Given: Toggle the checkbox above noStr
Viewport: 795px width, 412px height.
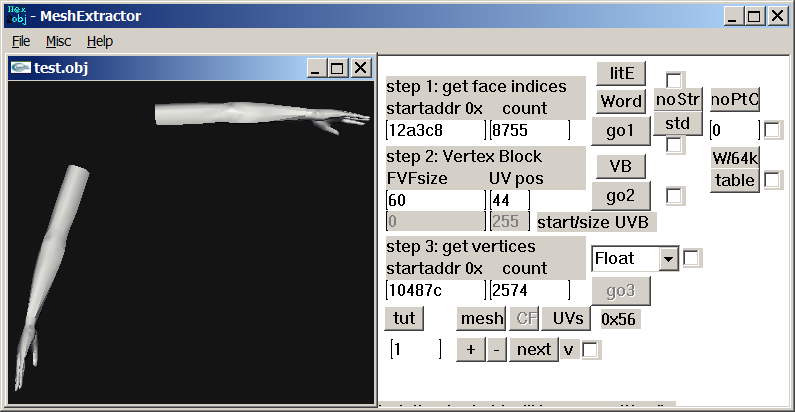Looking at the screenshot, I should coord(674,80).
